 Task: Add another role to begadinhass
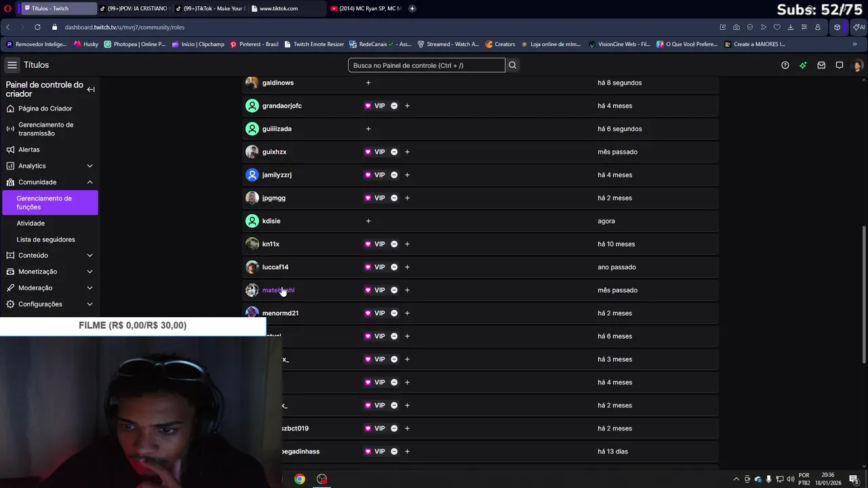click(407, 451)
